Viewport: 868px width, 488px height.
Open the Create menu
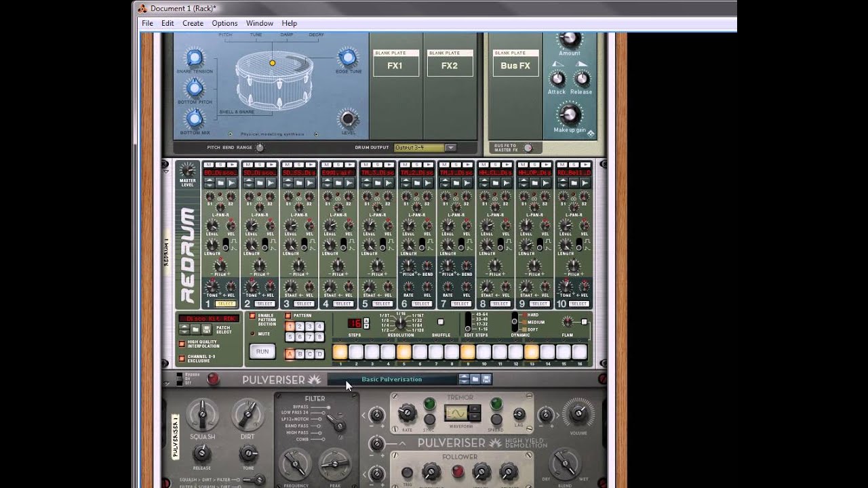pos(193,23)
